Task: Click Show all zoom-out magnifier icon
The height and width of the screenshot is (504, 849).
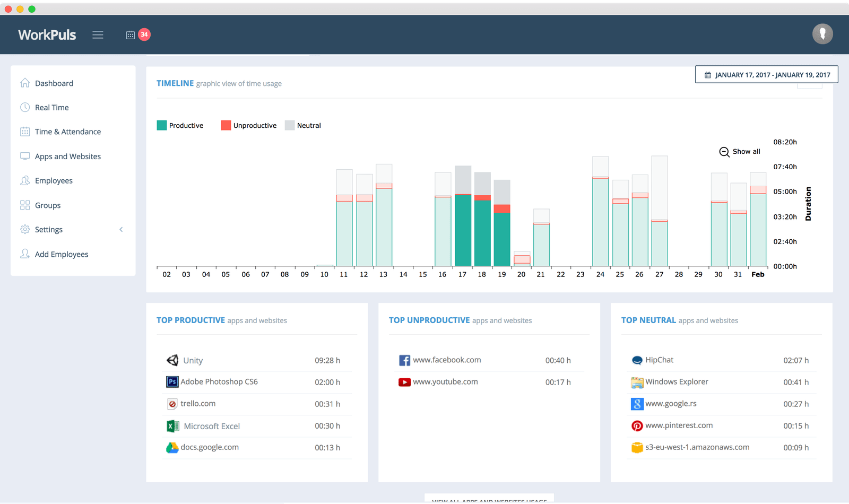Action: tap(724, 152)
